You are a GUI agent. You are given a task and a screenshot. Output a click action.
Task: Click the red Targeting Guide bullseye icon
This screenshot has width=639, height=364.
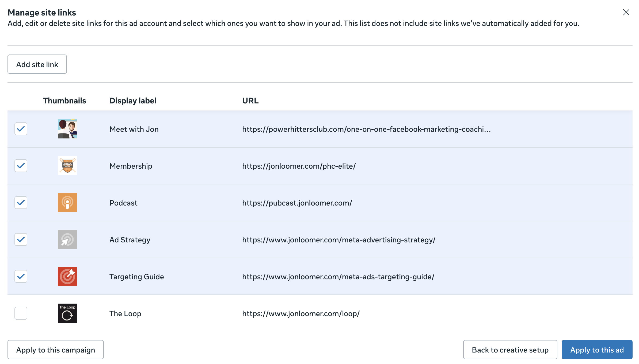coord(67,276)
